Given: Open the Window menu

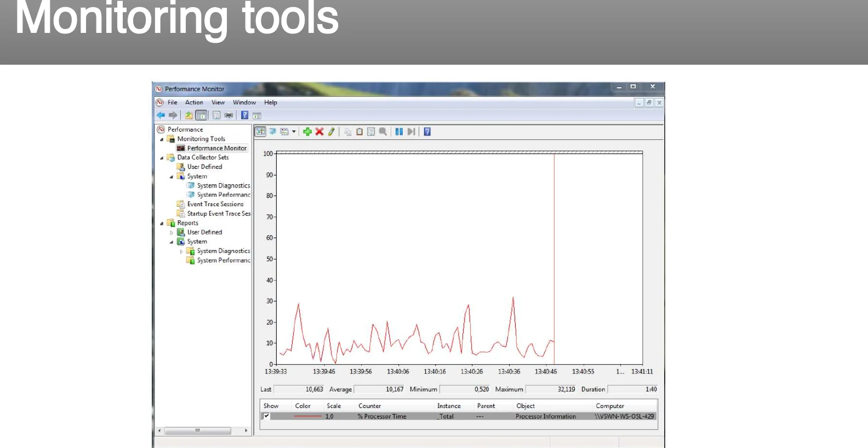Looking at the screenshot, I should pos(244,103).
